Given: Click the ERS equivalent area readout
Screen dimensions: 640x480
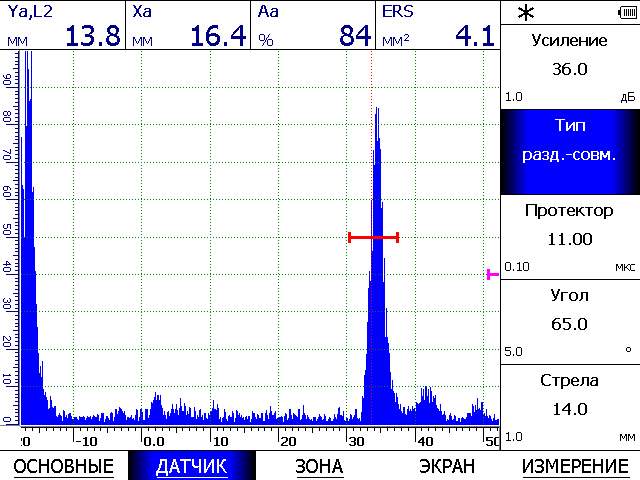Looking at the screenshot, I should (438, 26).
